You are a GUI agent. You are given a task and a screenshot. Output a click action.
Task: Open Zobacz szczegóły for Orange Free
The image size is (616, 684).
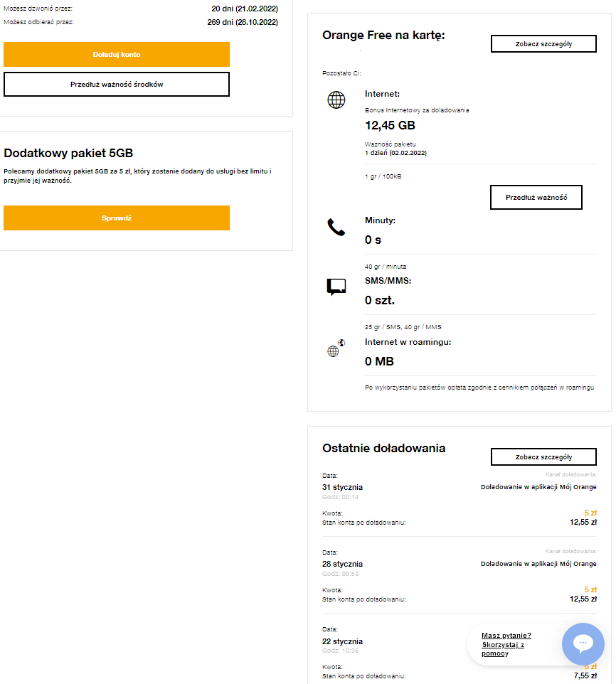pyautogui.click(x=543, y=43)
